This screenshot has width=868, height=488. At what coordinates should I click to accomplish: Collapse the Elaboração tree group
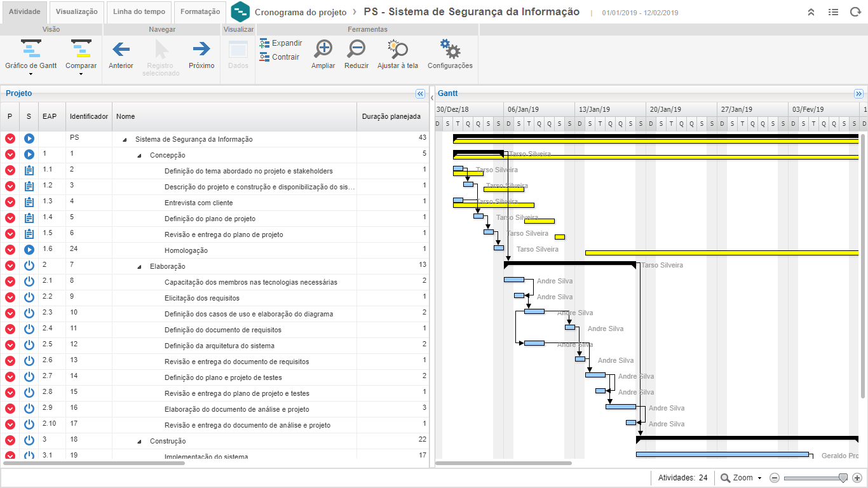[139, 267]
